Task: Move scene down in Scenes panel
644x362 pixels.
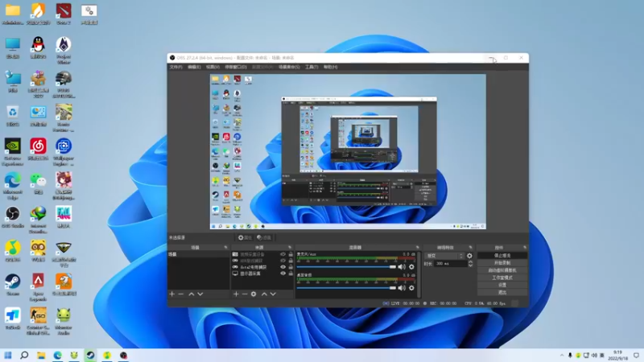Action: click(200, 294)
